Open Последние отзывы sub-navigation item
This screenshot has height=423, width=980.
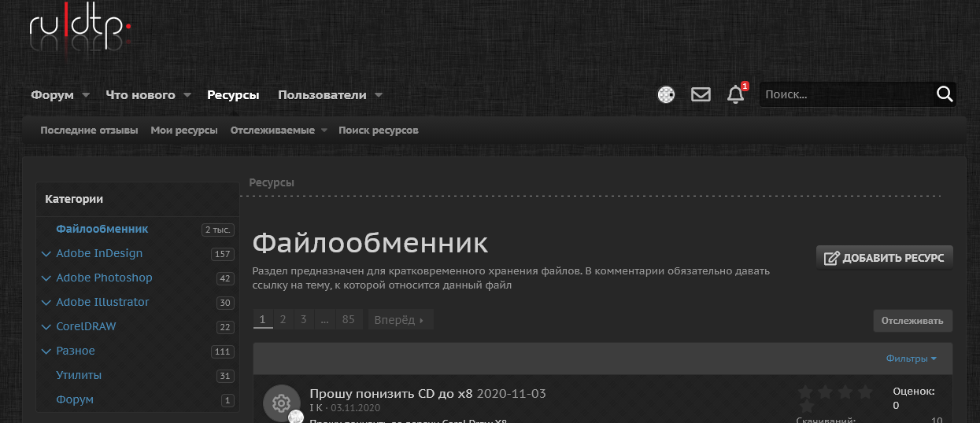click(89, 130)
